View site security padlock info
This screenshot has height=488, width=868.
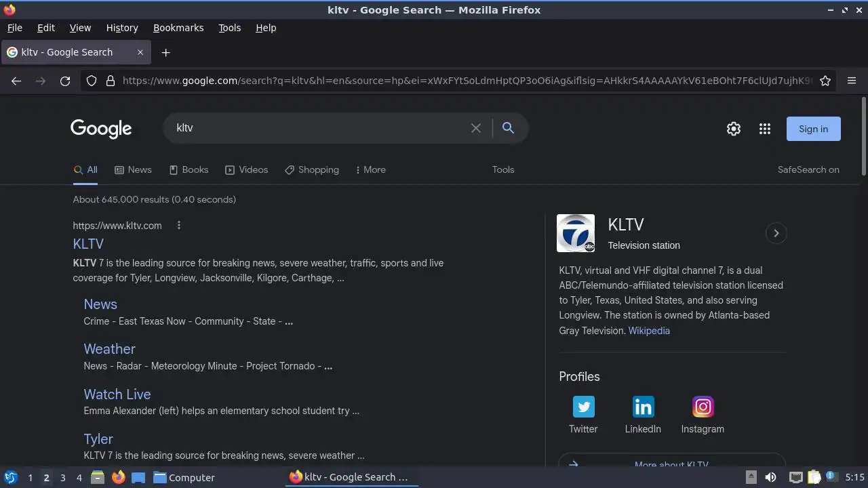click(111, 81)
